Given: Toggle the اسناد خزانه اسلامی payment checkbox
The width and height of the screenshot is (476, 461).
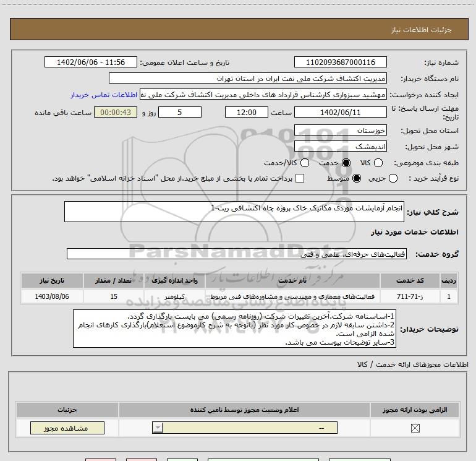Looking at the screenshot, I should coord(300,178).
